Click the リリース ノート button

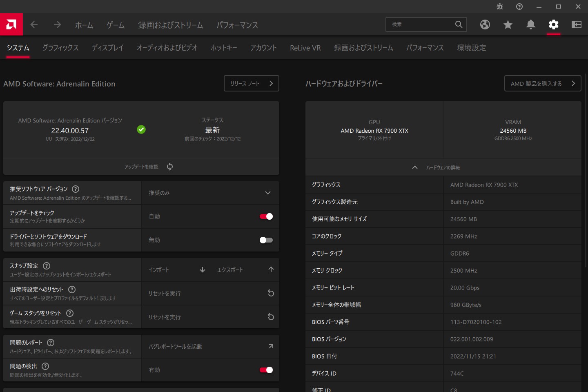251,83
